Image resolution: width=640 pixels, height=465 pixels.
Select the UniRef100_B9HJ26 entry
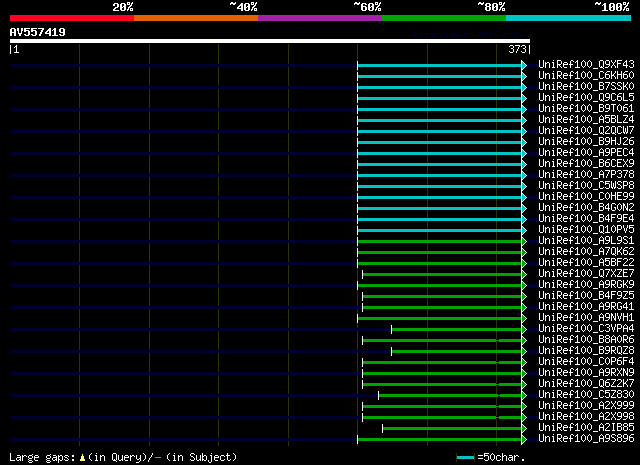pos(586,142)
